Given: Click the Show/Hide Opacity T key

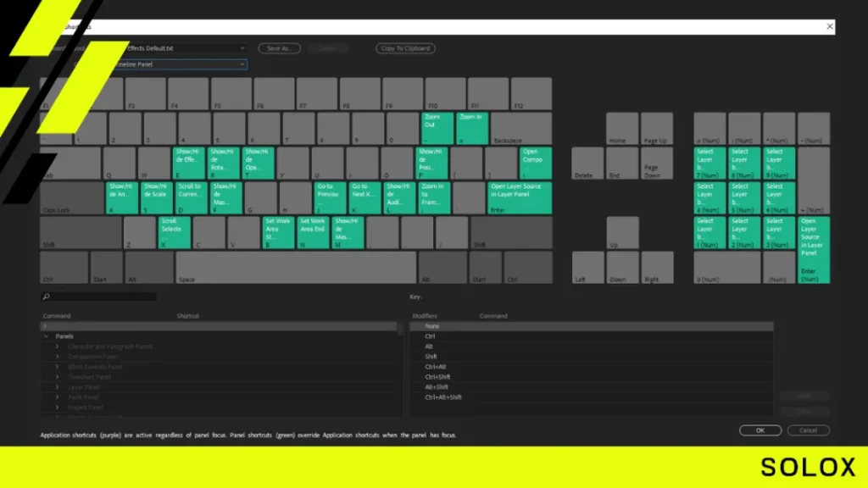Looking at the screenshot, I should [x=258, y=164].
